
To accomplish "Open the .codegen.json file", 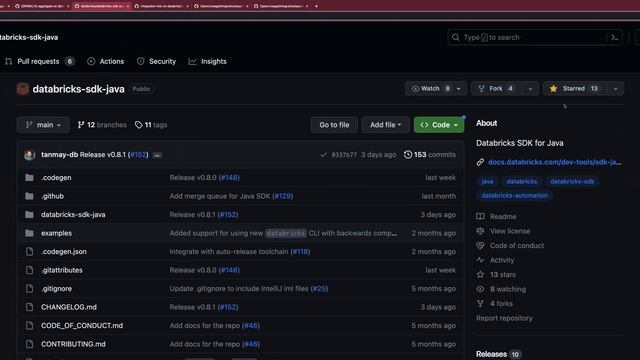I will tap(64, 251).
